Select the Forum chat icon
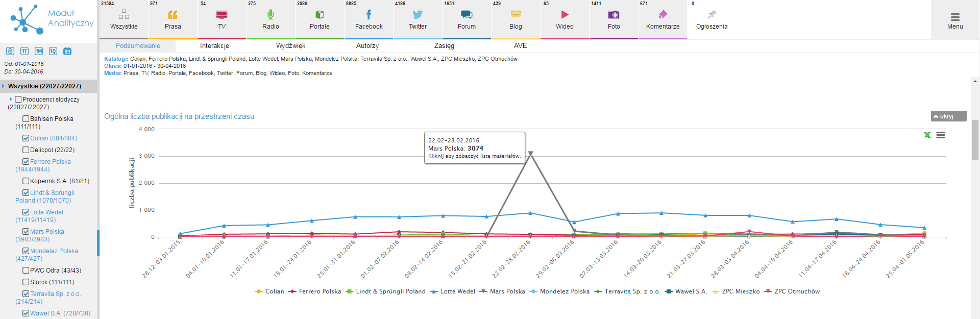 point(467,14)
